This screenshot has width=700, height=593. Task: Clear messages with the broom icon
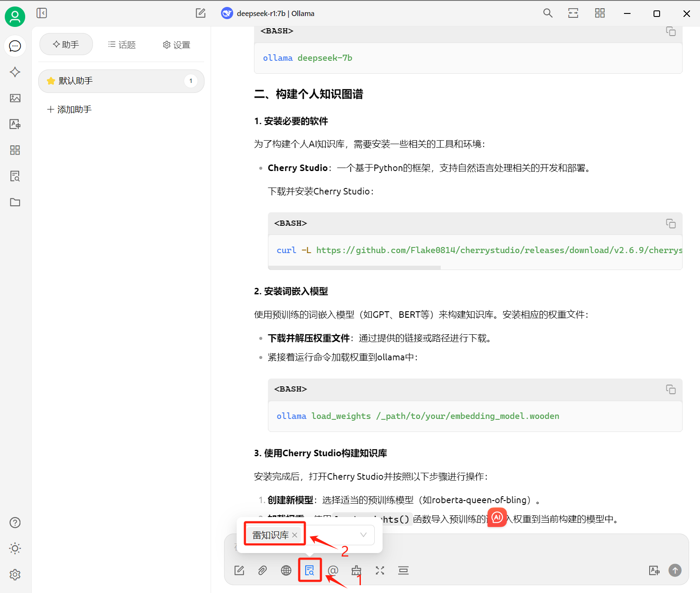coord(357,570)
